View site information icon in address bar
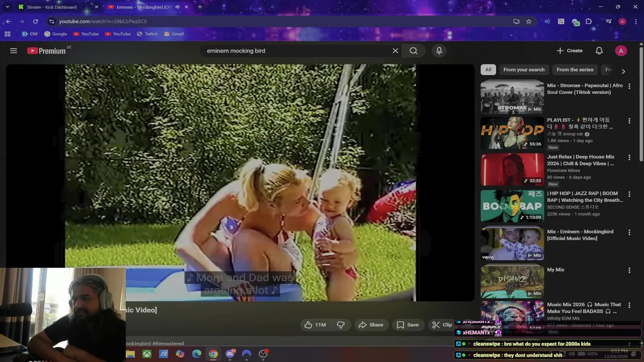The height and width of the screenshot is (362, 644). tap(51, 21)
